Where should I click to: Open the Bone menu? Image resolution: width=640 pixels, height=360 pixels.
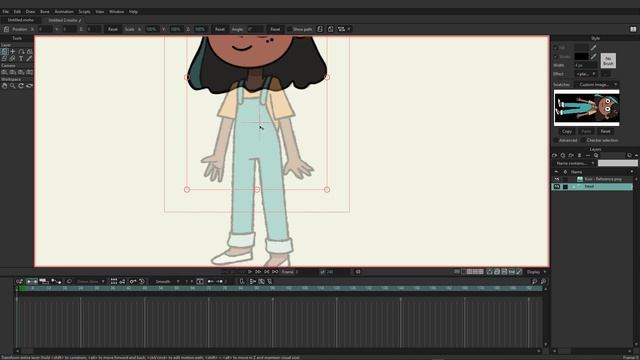(x=44, y=12)
